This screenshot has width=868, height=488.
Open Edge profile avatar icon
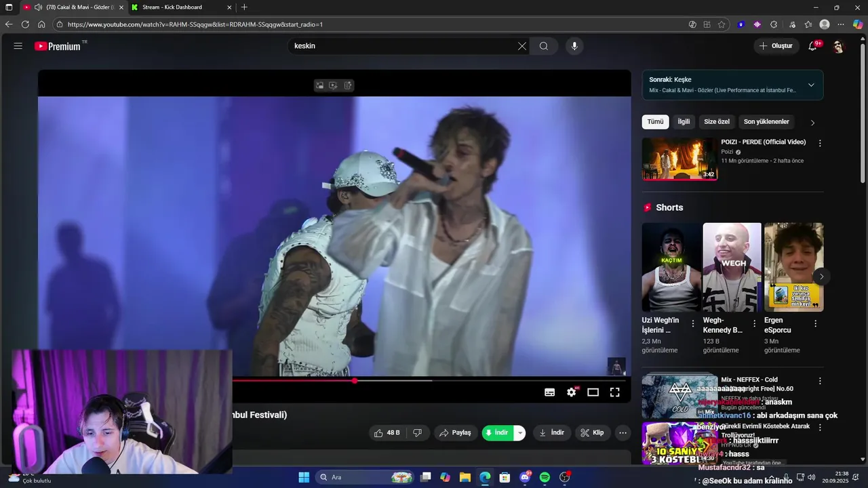coord(825,24)
